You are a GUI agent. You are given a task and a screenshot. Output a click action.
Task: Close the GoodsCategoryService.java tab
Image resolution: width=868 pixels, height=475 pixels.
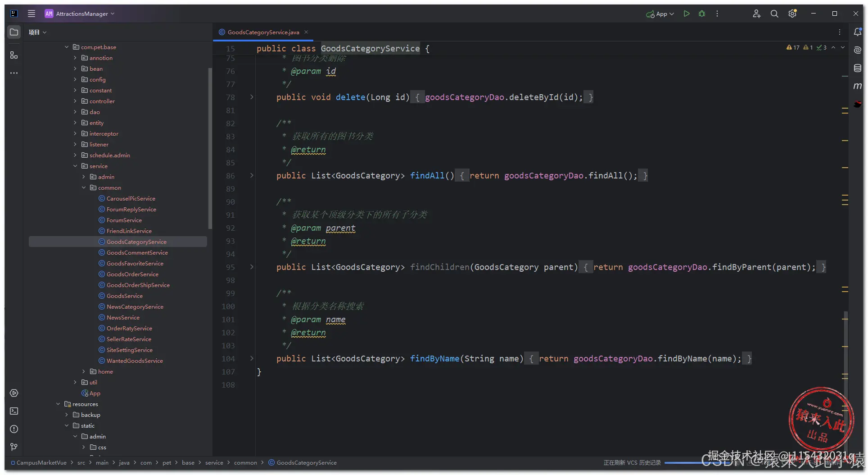tap(306, 32)
